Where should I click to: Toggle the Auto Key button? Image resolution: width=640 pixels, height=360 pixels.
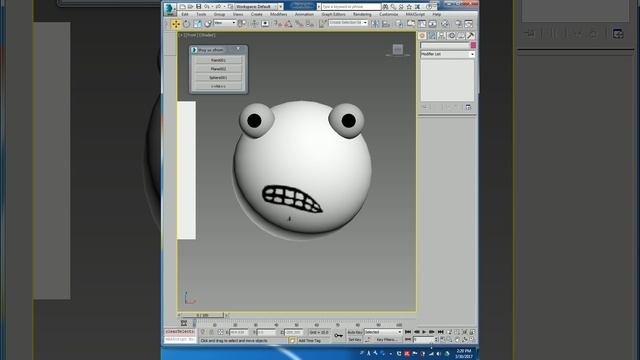[x=355, y=332]
